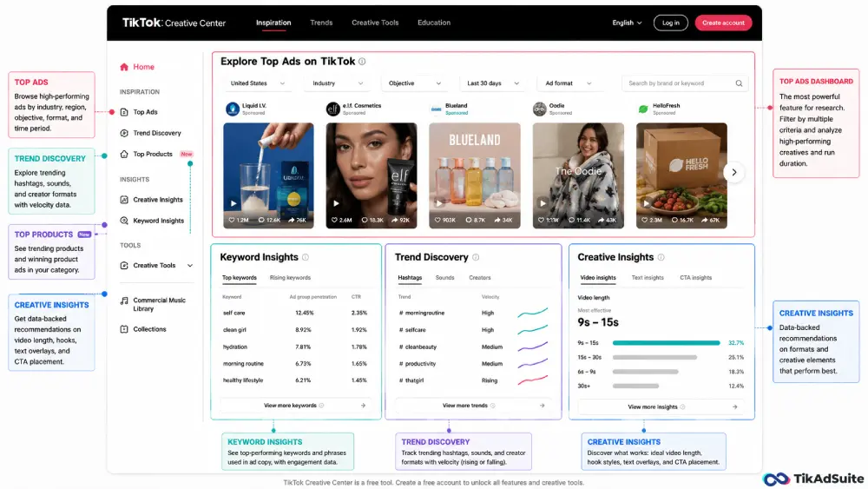Play the e.l.f. Cosmetics ad video
Viewport: 868px width, 489px height.
tap(336, 203)
